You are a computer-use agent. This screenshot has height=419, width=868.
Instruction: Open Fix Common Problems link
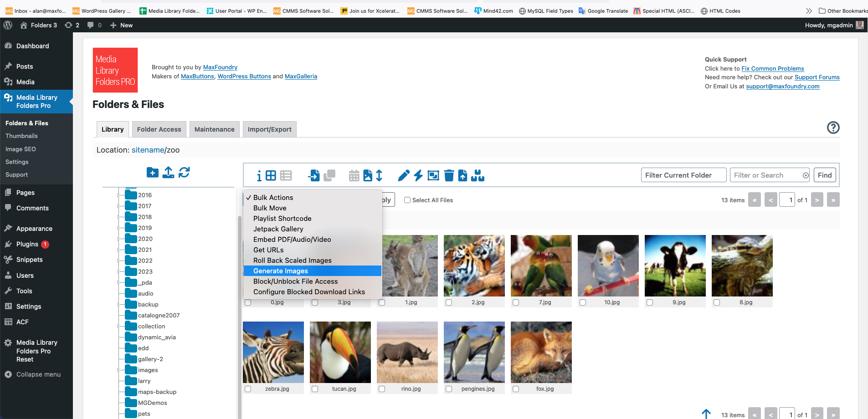(773, 68)
